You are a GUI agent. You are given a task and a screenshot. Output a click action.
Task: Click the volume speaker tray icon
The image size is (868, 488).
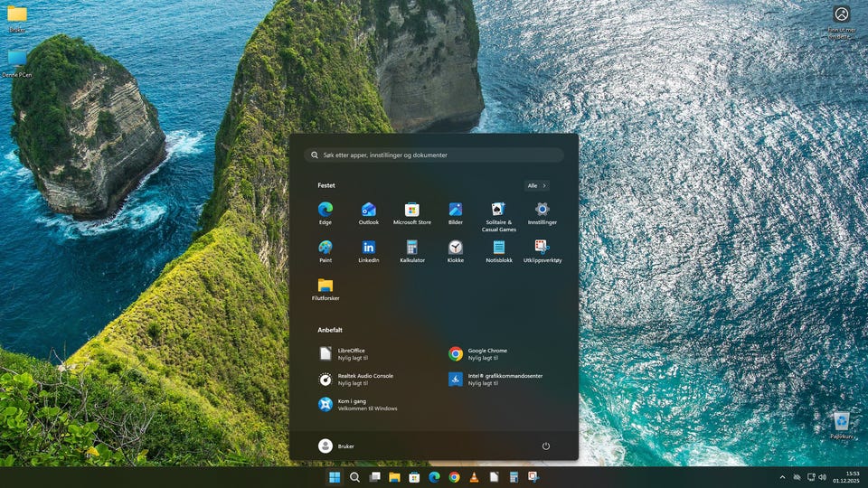[823, 477]
